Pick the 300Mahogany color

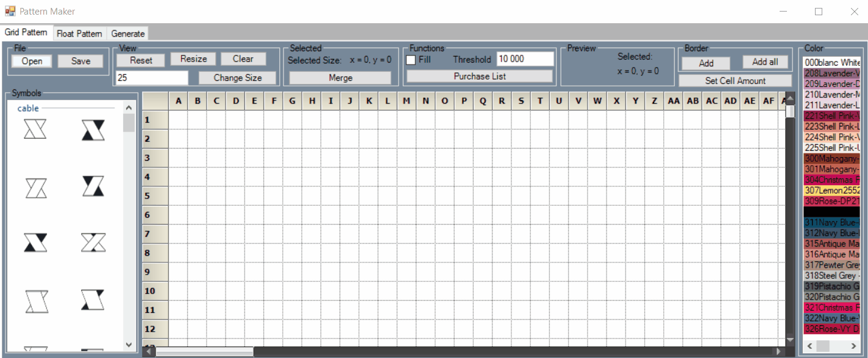pos(831,158)
